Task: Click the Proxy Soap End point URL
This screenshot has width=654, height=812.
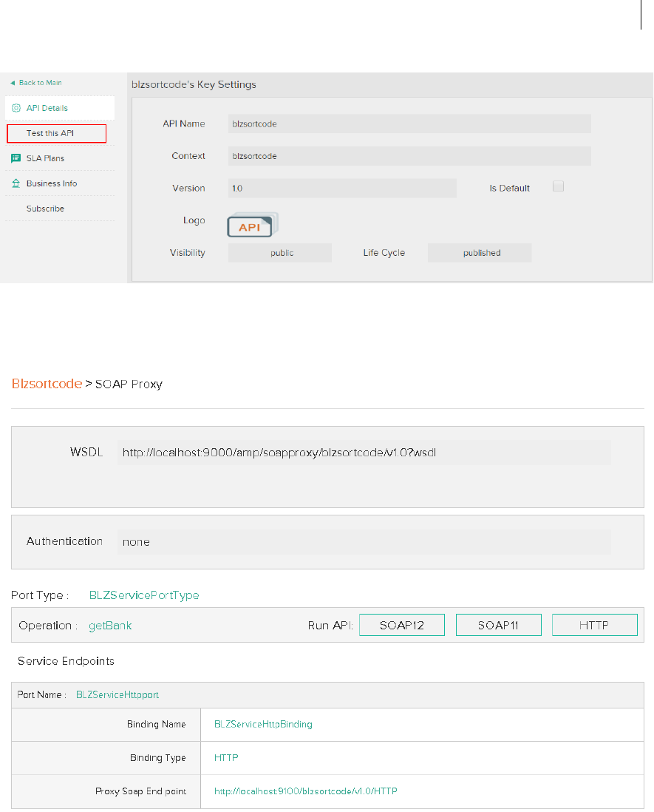Action: pyautogui.click(x=305, y=791)
